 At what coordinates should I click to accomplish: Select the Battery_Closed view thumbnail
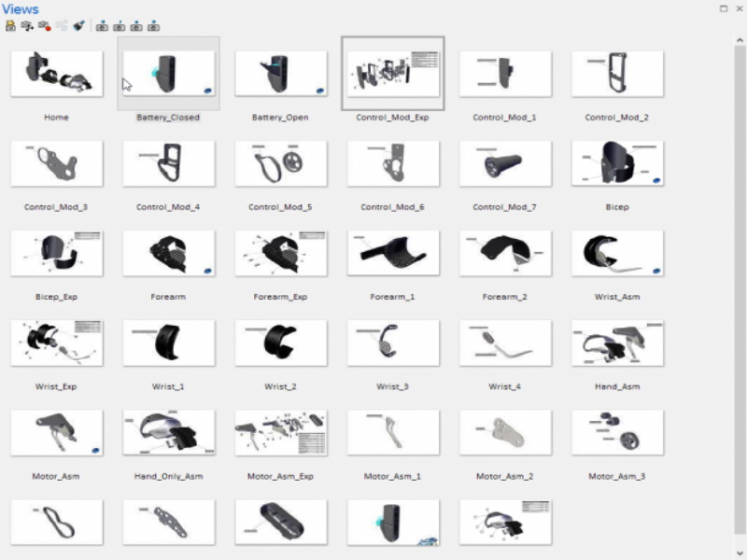coord(168,75)
